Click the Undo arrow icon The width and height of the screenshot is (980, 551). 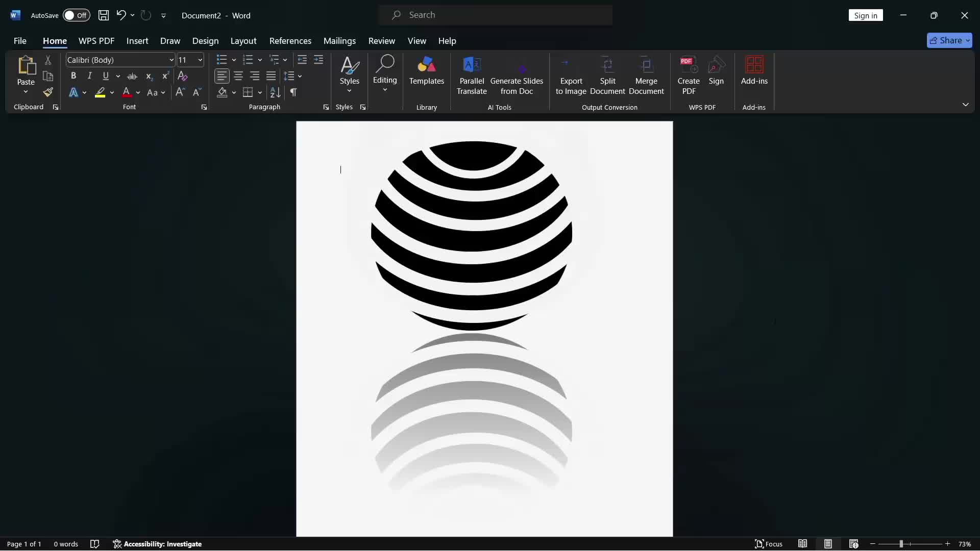tap(121, 15)
